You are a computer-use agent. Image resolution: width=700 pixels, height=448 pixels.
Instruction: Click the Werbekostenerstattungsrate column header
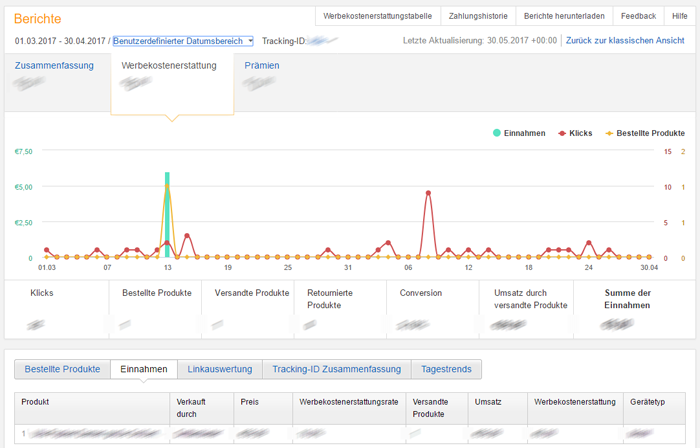click(349, 408)
